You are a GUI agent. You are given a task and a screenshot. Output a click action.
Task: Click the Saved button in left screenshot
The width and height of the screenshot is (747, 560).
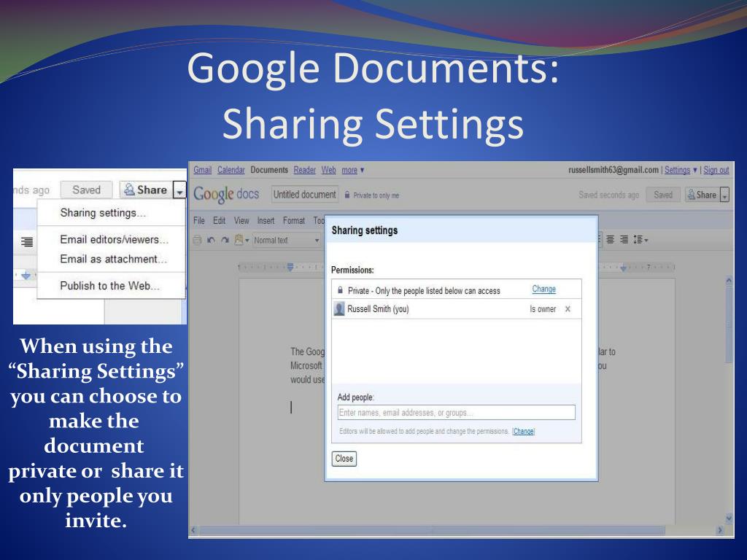pos(86,190)
